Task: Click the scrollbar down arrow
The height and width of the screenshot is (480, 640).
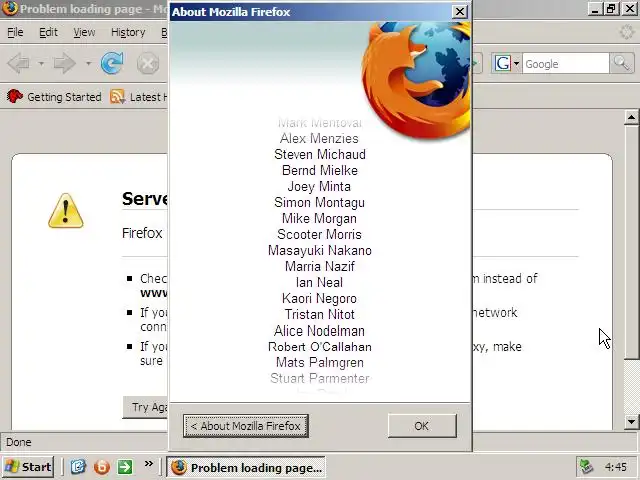Action: click(x=631, y=422)
